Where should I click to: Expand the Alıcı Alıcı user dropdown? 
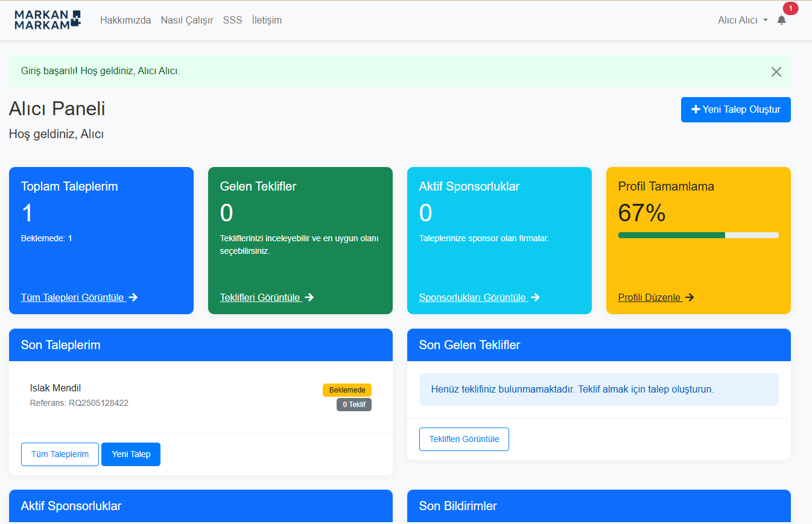[743, 20]
